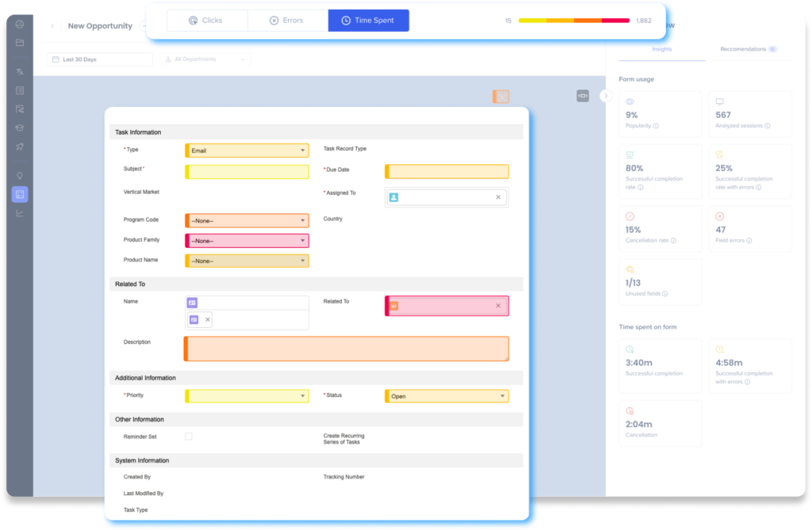Click the Due Date input field
Viewport: 812px width, 530px height.
click(x=446, y=172)
